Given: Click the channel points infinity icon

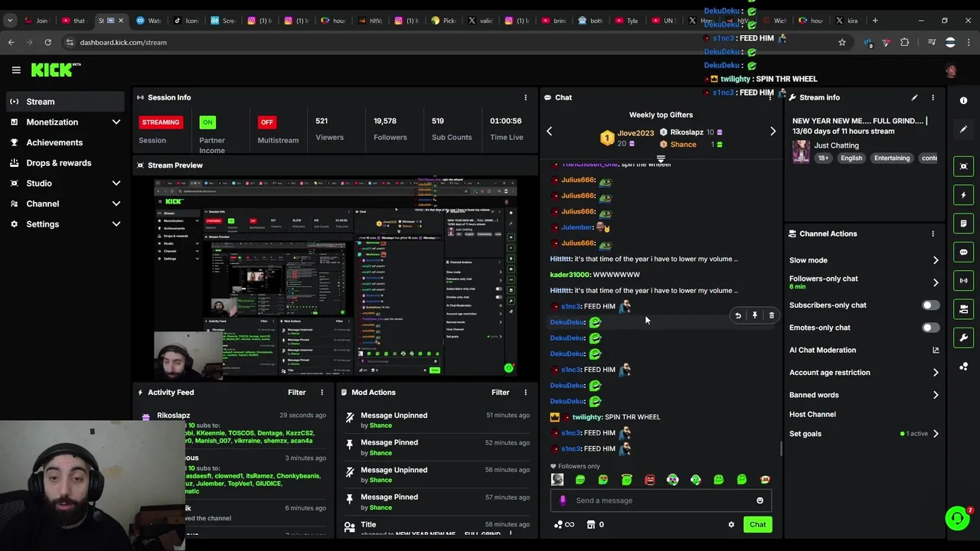Looking at the screenshot, I should point(564,524).
